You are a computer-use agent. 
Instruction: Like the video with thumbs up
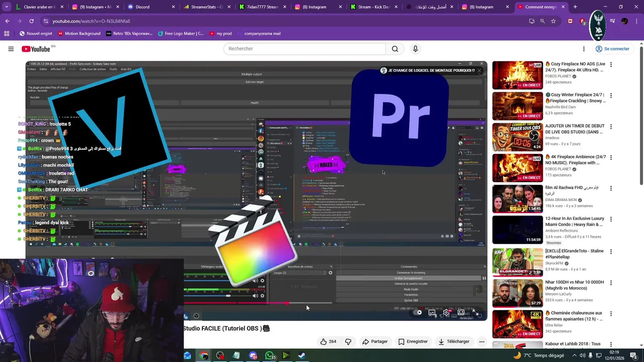[328, 341]
